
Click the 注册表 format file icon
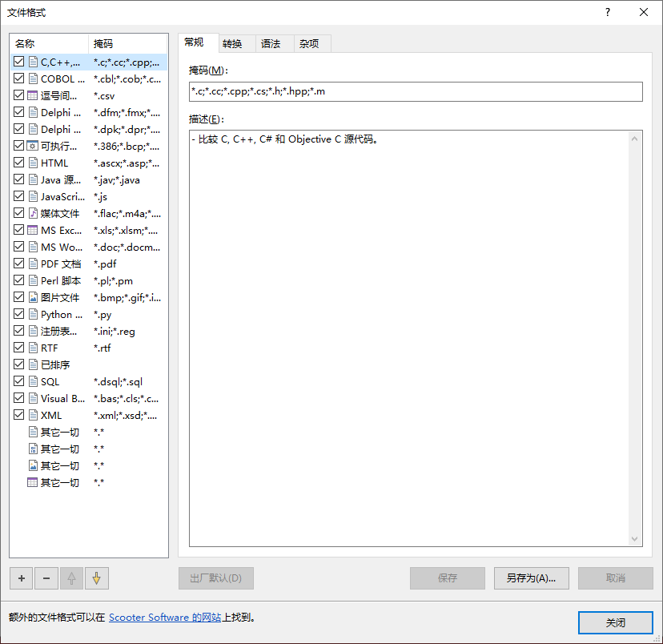click(x=33, y=331)
